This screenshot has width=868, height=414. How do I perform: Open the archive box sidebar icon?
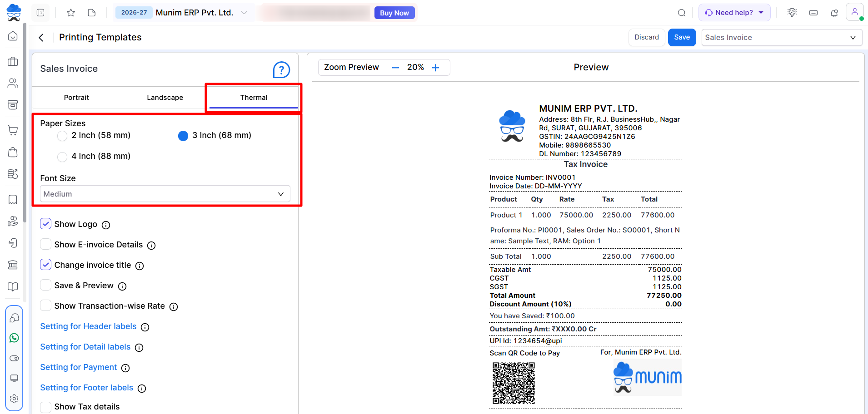[x=13, y=105]
